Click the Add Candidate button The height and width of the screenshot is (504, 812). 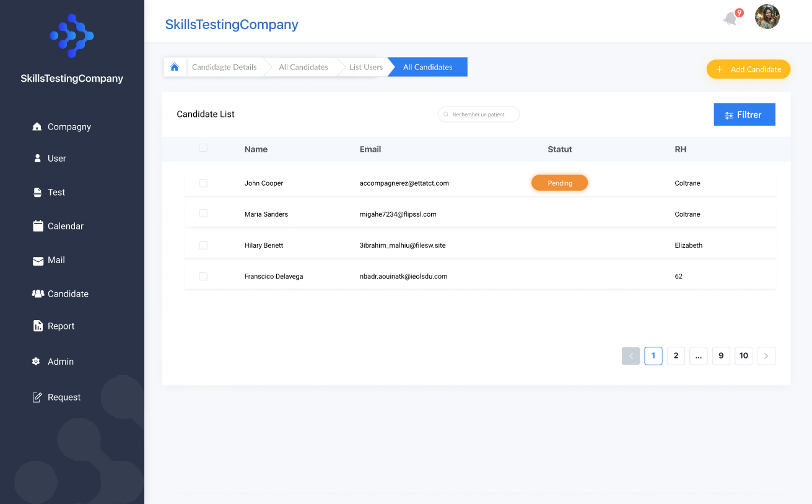[x=748, y=69]
